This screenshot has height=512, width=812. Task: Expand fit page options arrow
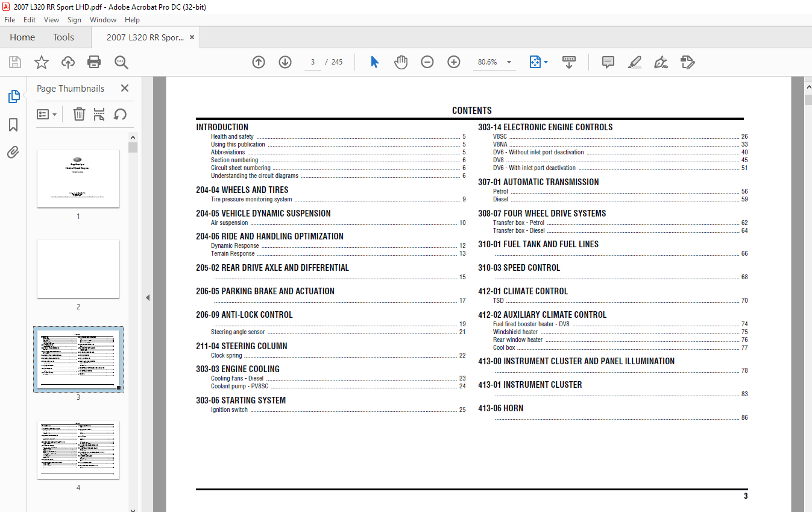pos(546,62)
